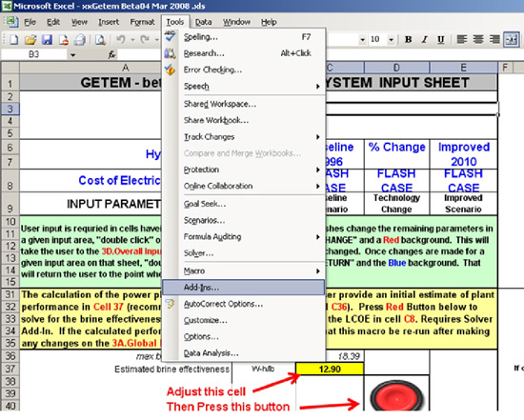The image size is (524, 420).
Task: Expand the Track Changes submenu
Action: click(244, 136)
